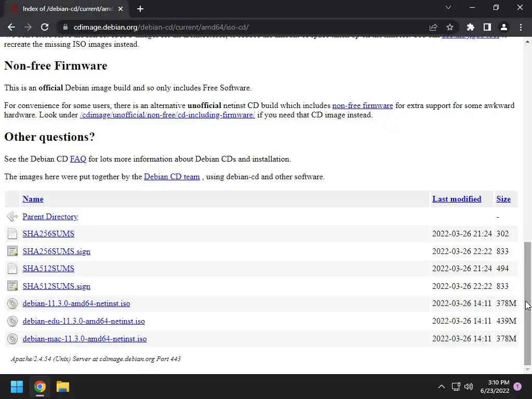Close the Index of /debian-cd tab

point(121,9)
